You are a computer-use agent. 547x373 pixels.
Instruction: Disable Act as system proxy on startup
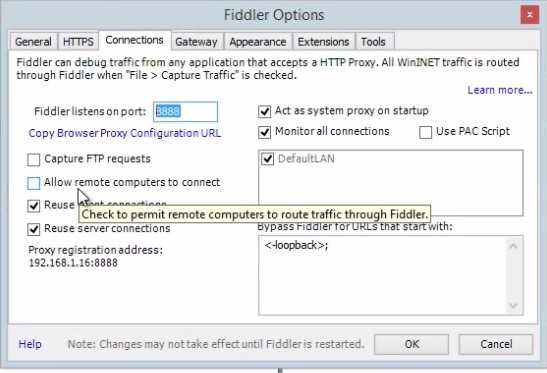coord(264,111)
